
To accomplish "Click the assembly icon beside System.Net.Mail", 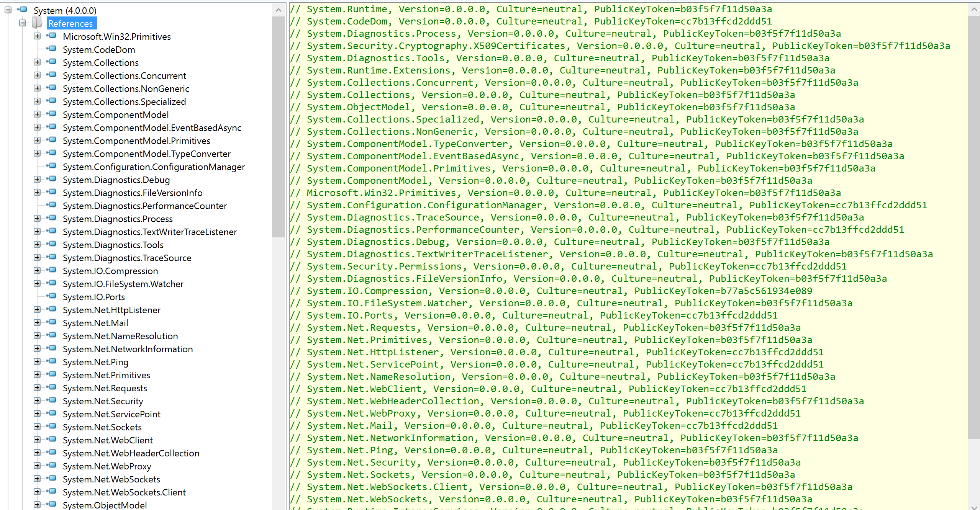I will 52,322.
